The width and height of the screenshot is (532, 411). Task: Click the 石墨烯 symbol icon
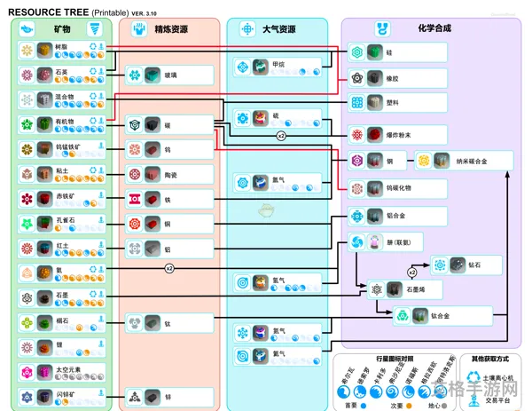tap(376, 289)
